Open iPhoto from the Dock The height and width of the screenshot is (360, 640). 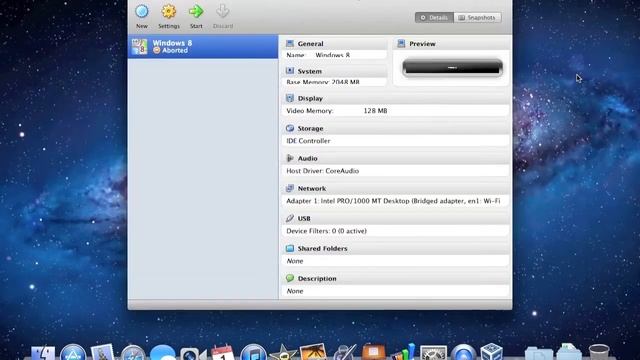click(313, 352)
